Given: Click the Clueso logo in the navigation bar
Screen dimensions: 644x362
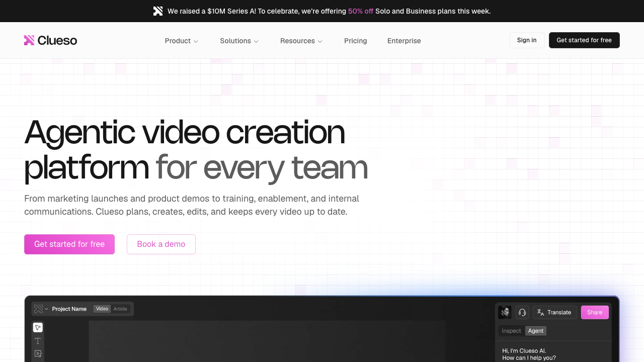Looking at the screenshot, I should tap(50, 41).
